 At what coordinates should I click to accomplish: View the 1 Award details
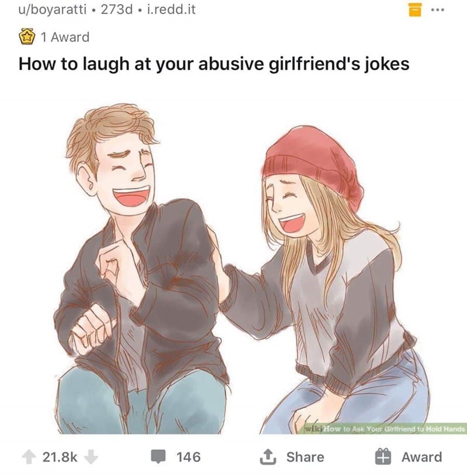tap(65, 37)
